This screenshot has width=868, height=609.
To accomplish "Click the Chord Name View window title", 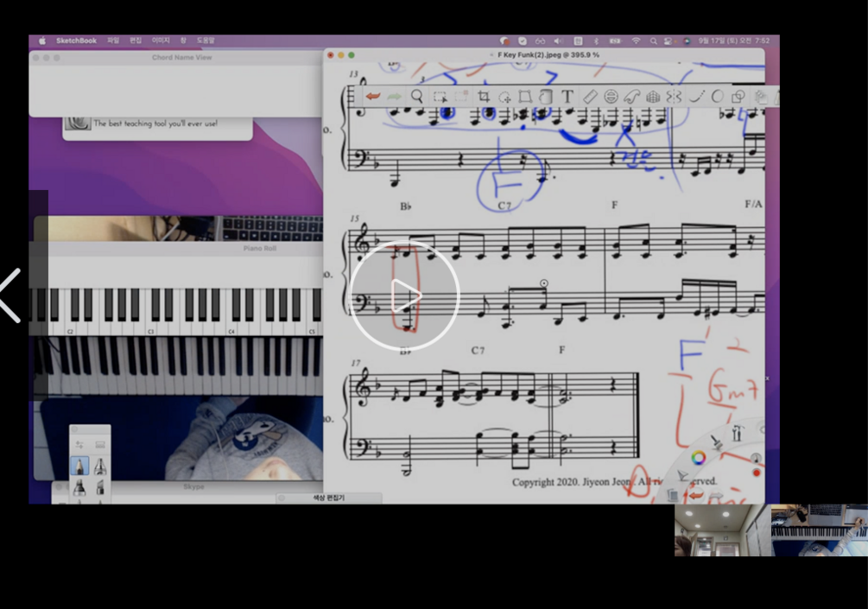I will (x=181, y=57).
